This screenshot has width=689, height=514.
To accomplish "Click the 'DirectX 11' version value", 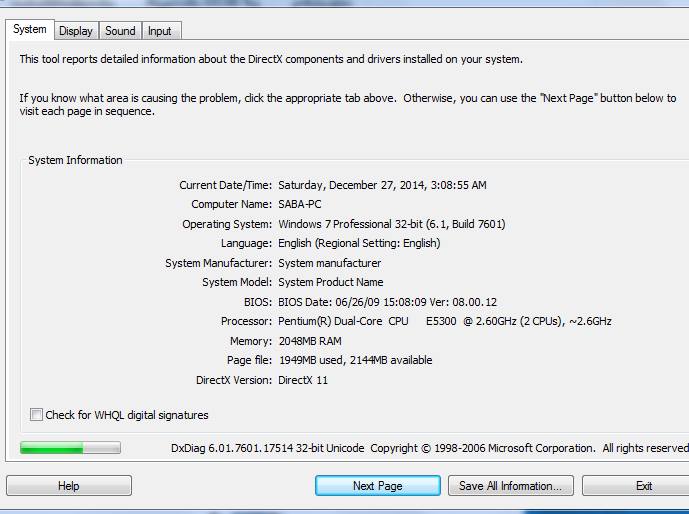I will [303, 380].
